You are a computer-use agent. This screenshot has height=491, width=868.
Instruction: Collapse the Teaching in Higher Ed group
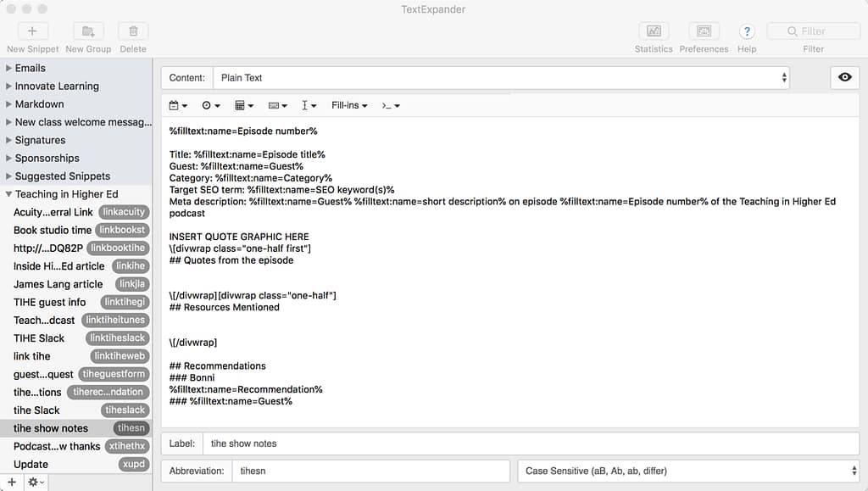[7, 193]
